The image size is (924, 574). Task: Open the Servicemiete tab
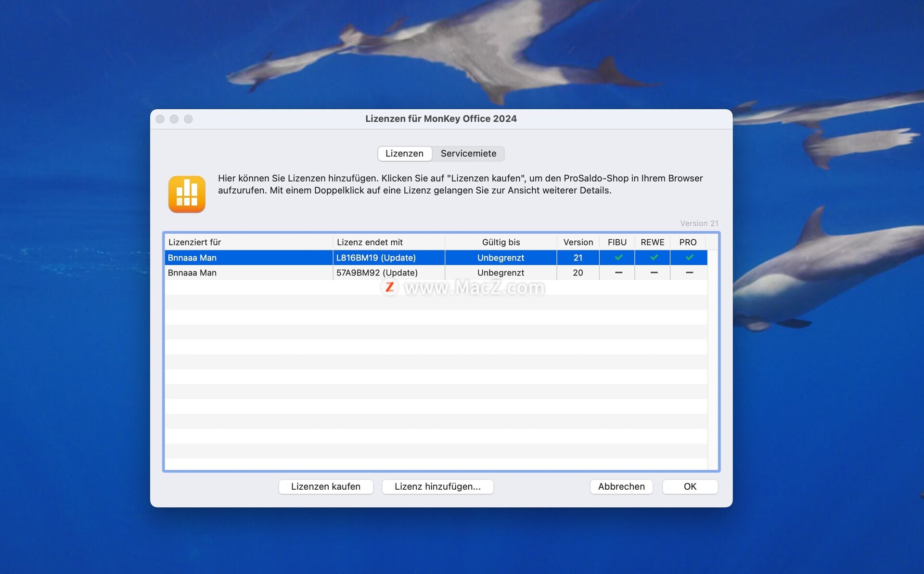468,154
